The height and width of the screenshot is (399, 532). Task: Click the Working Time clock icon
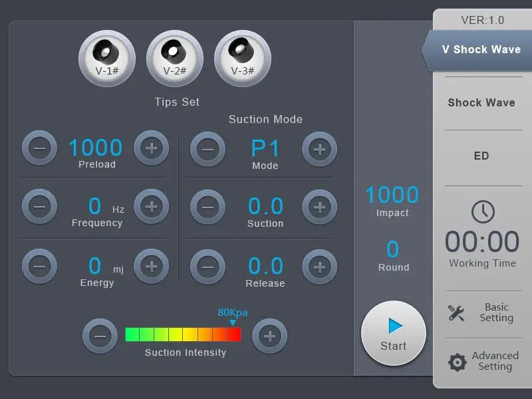tap(483, 211)
